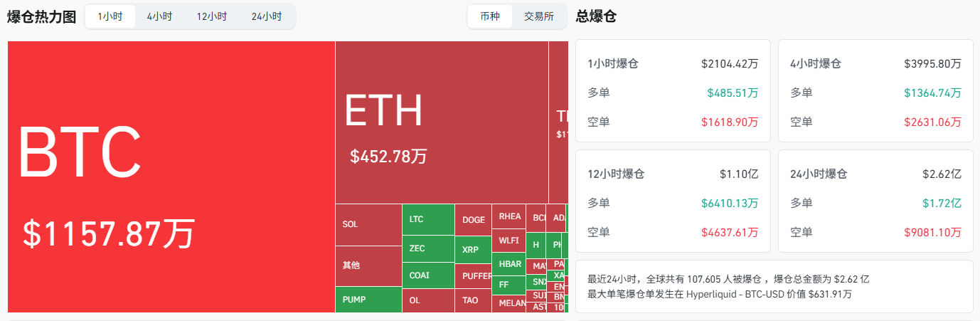This screenshot has height=321, width=980.
Task: Open the 其他 (others) heatmap tile
Action: [x=368, y=265]
